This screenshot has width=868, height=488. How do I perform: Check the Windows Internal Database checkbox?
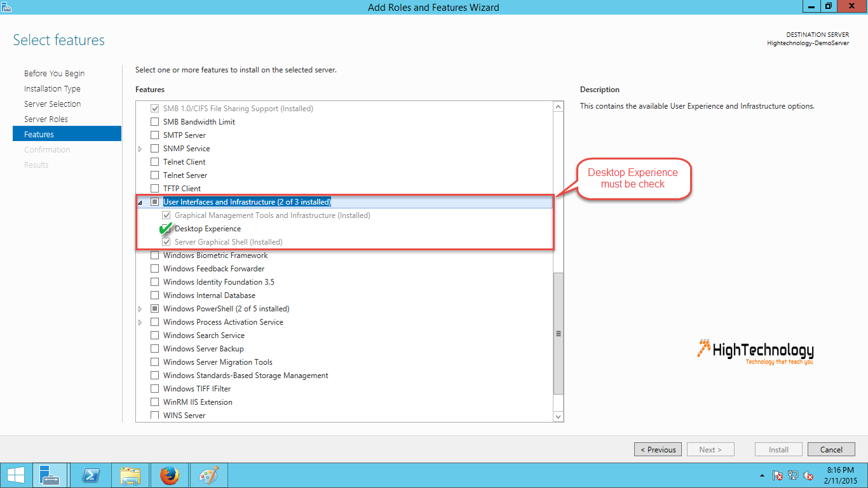click(154, 295)
